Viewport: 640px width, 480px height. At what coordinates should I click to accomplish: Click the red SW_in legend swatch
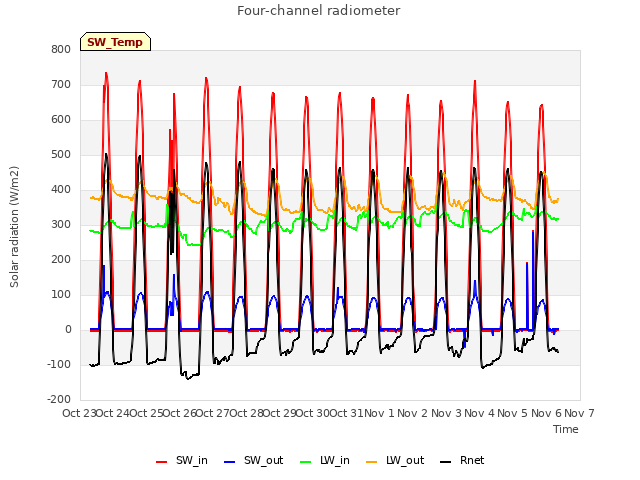(162, 462)
